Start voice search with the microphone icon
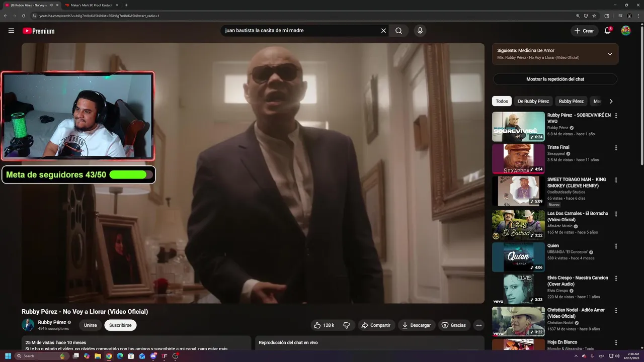The image size is (644, 362). point(420,31)
